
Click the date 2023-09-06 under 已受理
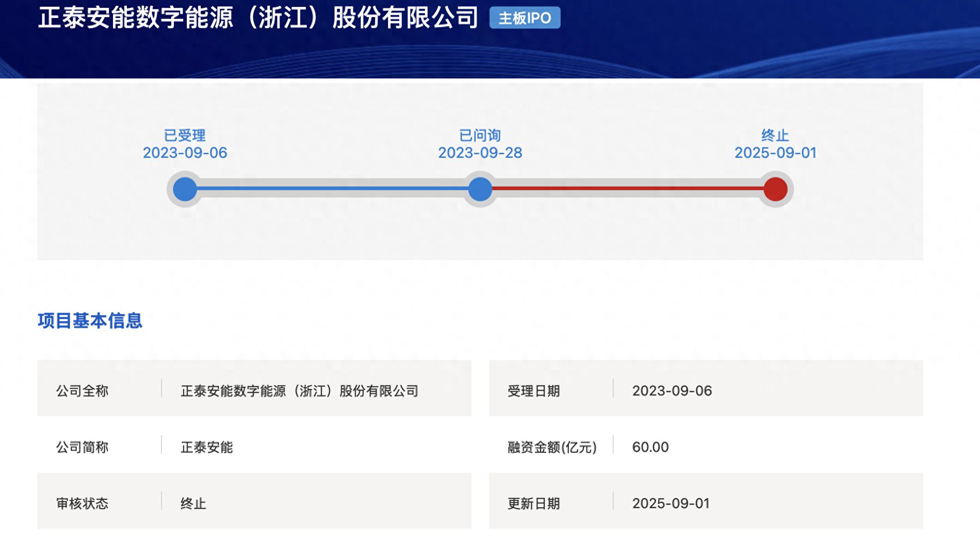185,153
